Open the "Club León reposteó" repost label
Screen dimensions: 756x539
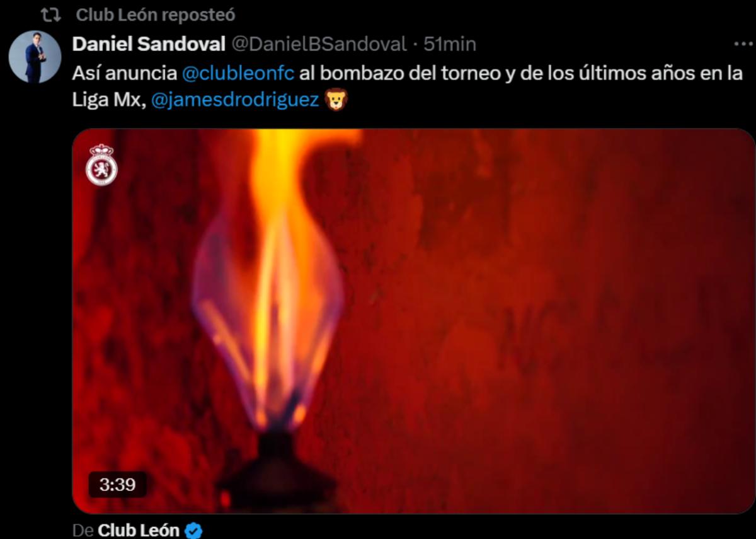[x=156, y=14]
